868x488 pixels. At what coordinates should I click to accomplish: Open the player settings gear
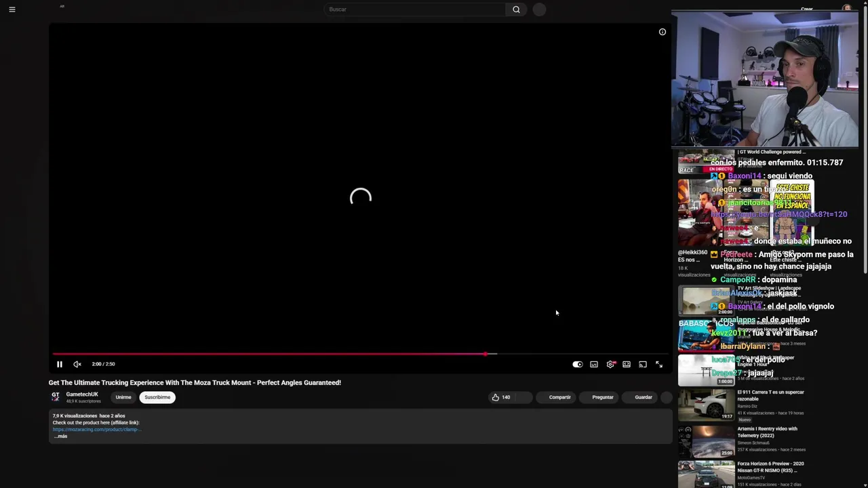[x=610, y=364]
